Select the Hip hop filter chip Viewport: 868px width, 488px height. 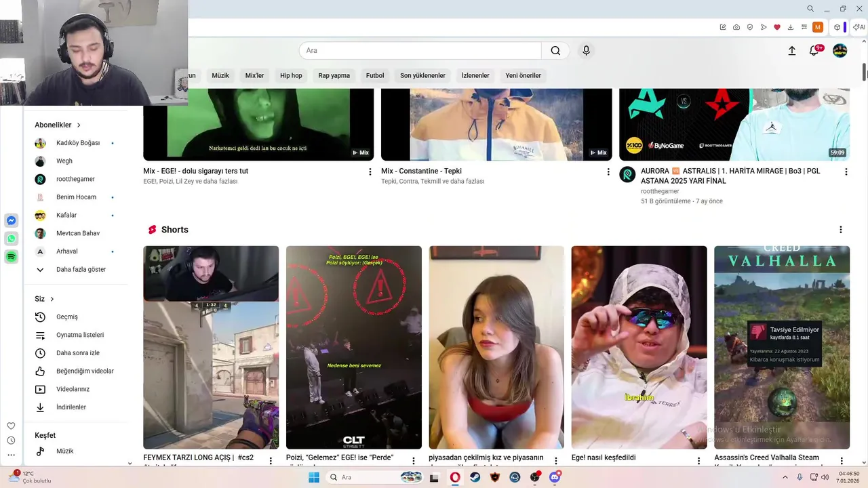tap(291, 75)
